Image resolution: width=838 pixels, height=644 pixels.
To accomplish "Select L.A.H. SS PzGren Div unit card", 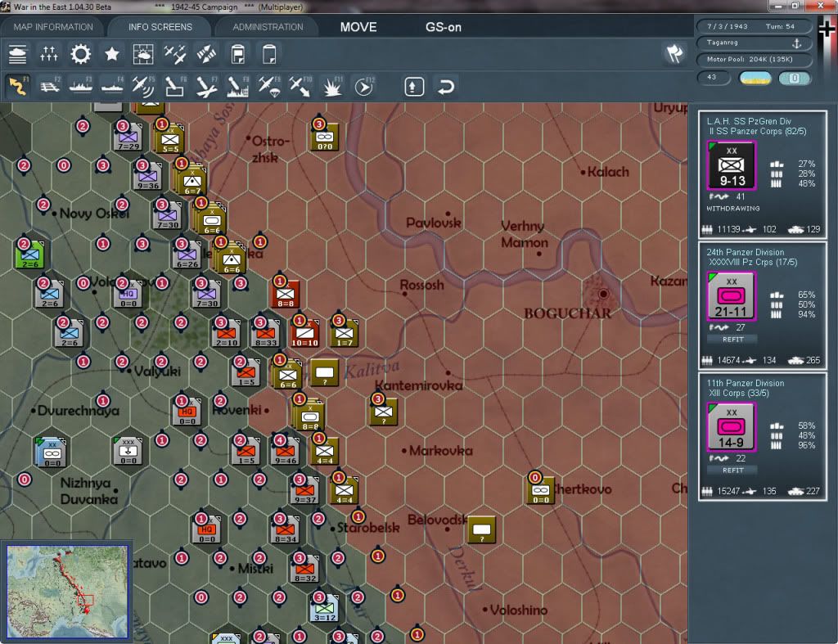I will click(762, 174).
